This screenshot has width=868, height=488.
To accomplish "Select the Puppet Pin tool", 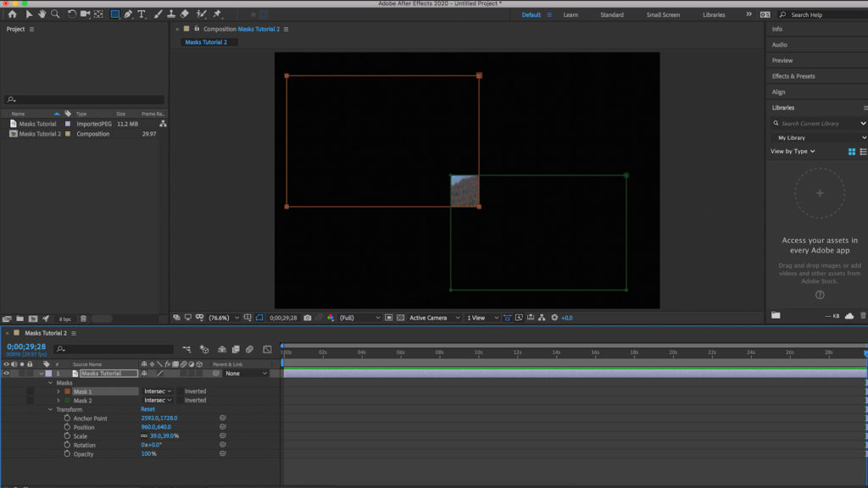I will tap(217, 14).
